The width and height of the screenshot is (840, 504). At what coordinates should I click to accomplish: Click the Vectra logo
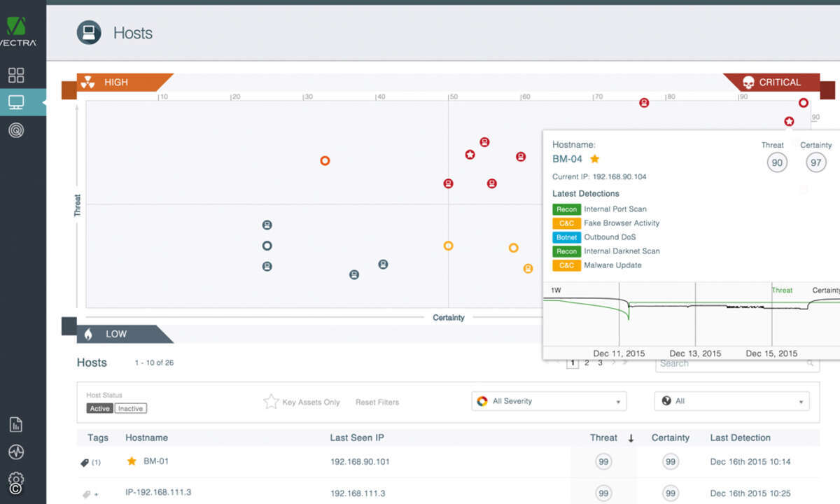17,33
